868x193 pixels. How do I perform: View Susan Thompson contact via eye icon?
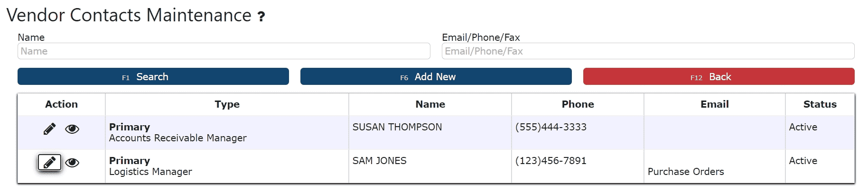coord(72,129)
